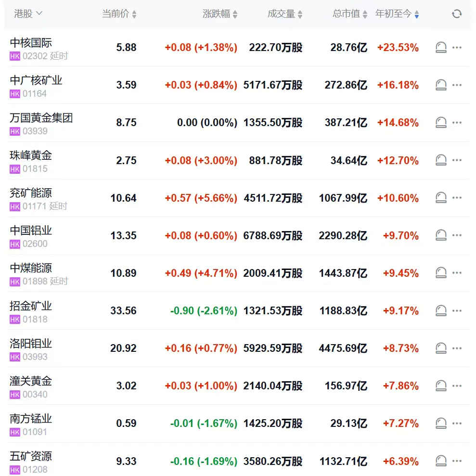This screenshot has height=476, width=476.
Task: Click the year-to-date value +23.53%
Action: tap(398, 47)
